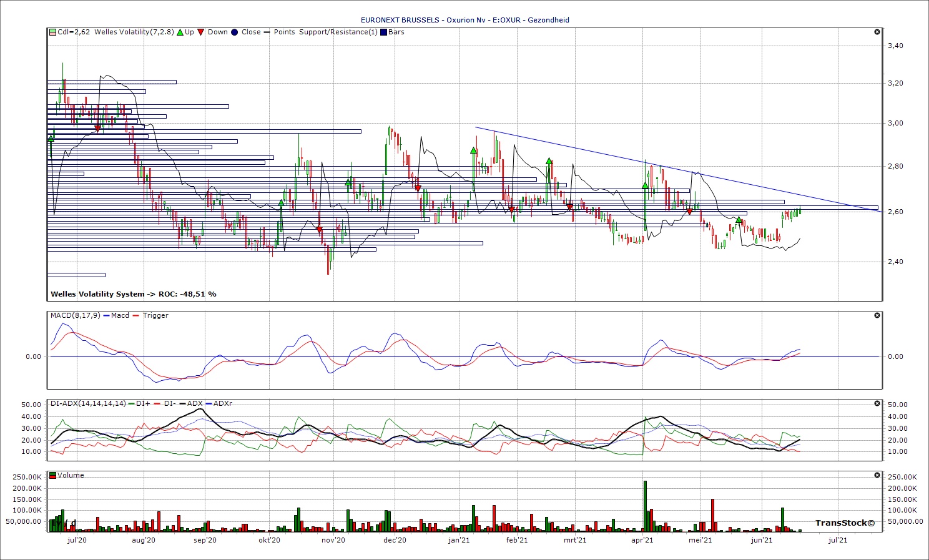Click the blue Bars square legend icon

click(383, 32)
